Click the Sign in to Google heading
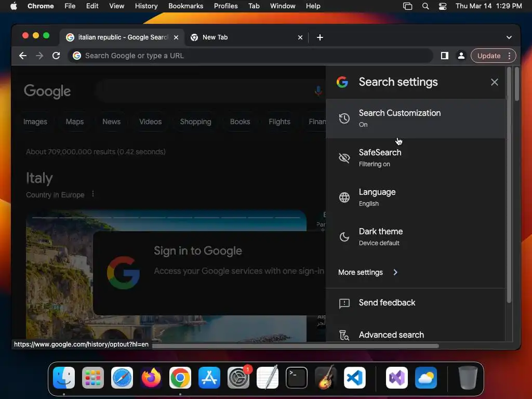532x399 pixels. click(198, 251)
